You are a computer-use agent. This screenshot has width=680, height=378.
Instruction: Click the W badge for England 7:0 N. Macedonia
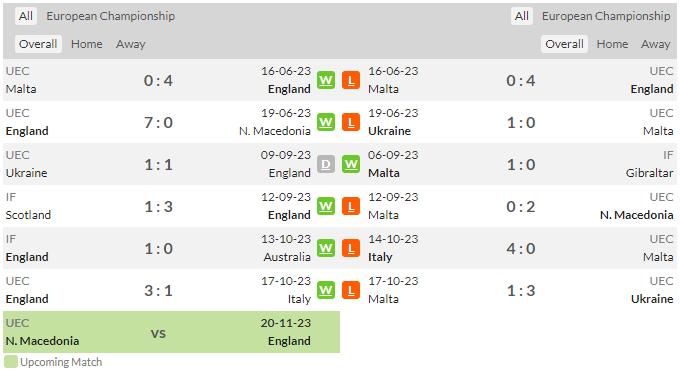coord(326,122)
